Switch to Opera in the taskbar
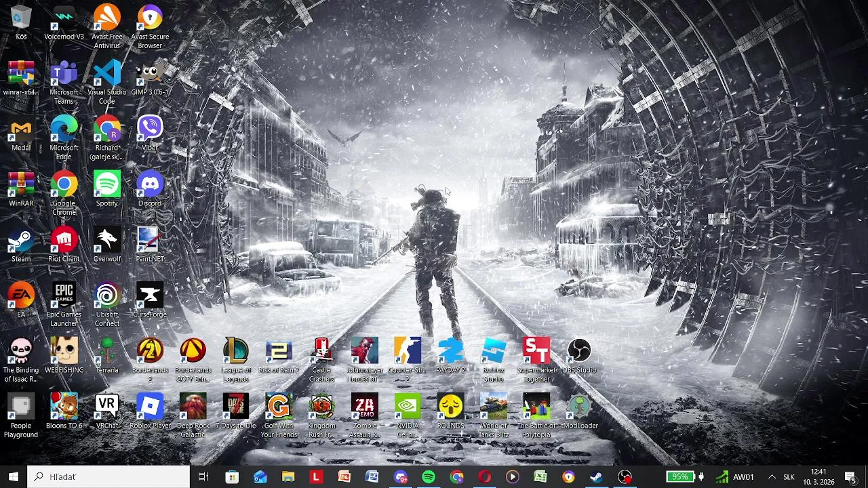The image size is (868, 488). coord(484,476)
